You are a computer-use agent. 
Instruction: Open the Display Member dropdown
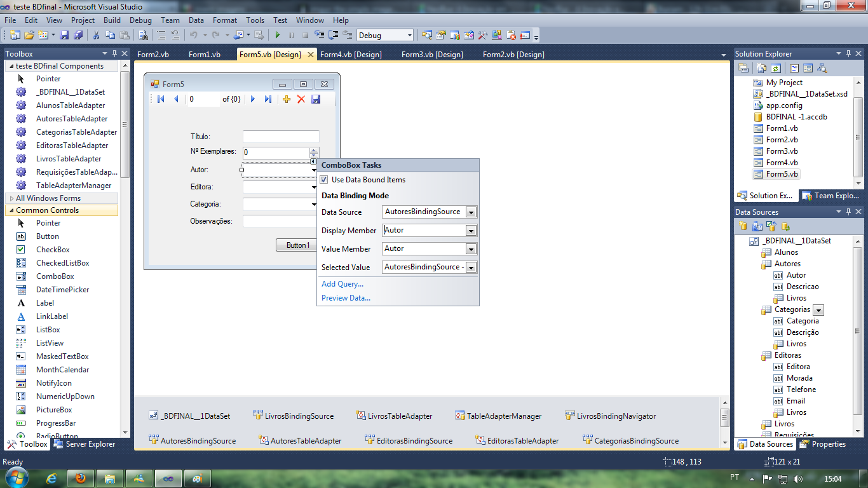click(x=471, y=231)
